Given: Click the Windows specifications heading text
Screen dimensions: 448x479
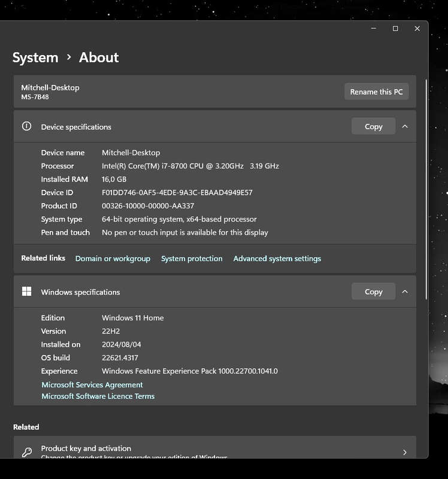Looking at the screenshot, I should coord(80,292).
